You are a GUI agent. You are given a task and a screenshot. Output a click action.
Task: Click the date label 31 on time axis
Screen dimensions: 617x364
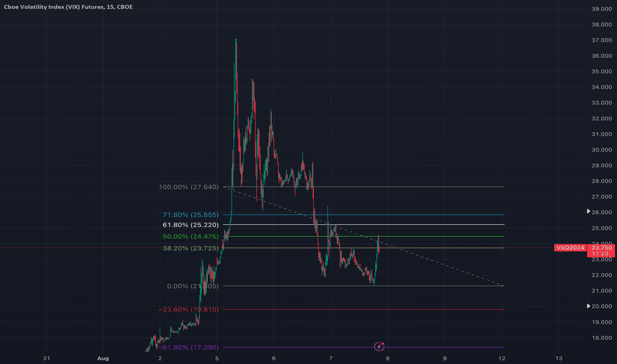[46, 358]
